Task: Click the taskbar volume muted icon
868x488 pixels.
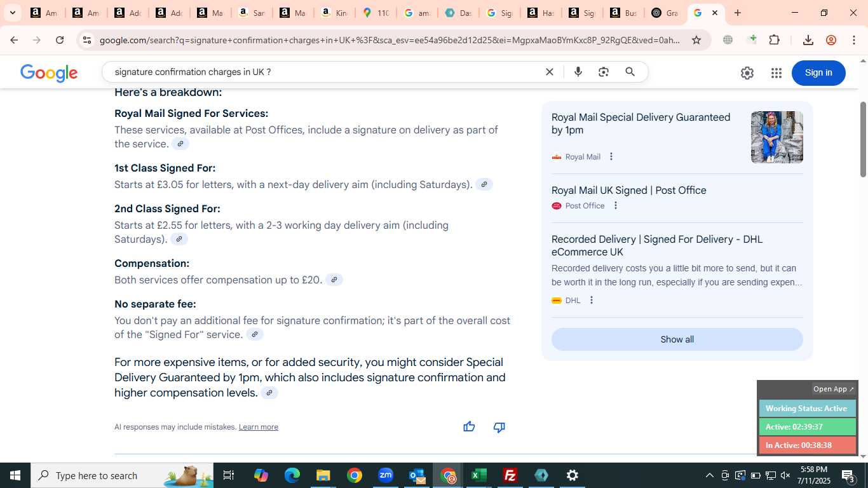Action: (785, 475)
